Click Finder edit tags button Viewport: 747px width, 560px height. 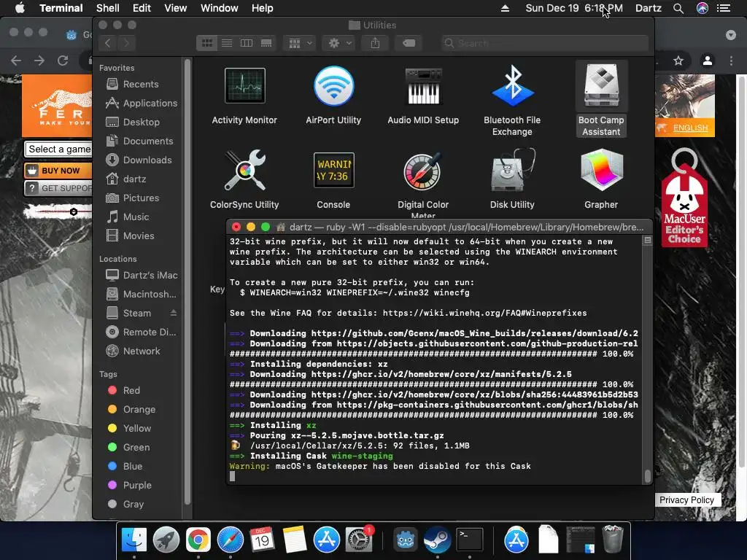(x=409, y=43)
